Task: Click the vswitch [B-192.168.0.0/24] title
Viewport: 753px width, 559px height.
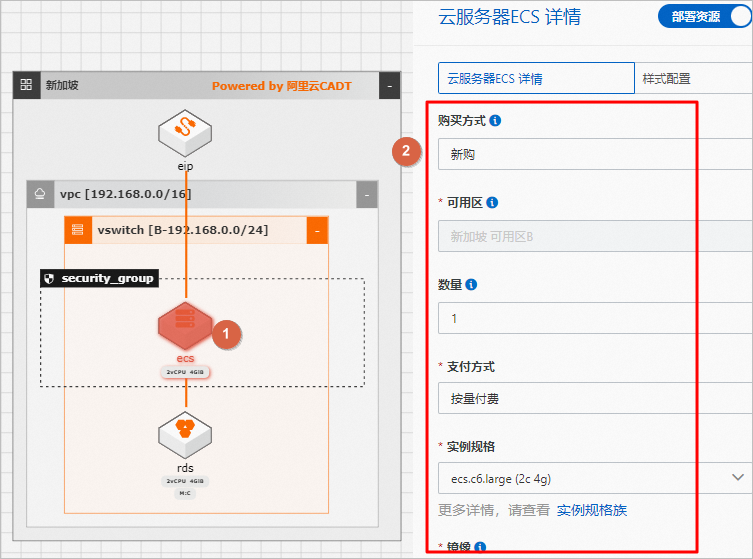Action: 182,230
